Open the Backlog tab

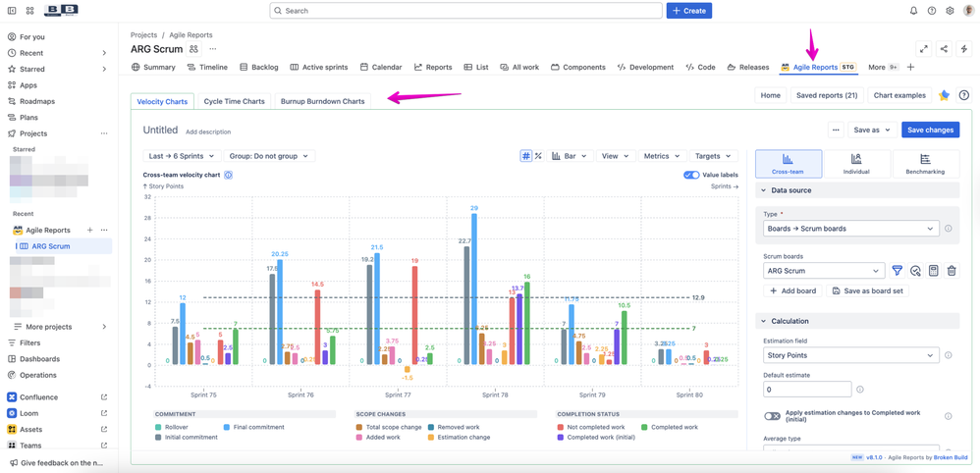click(259, 68)
